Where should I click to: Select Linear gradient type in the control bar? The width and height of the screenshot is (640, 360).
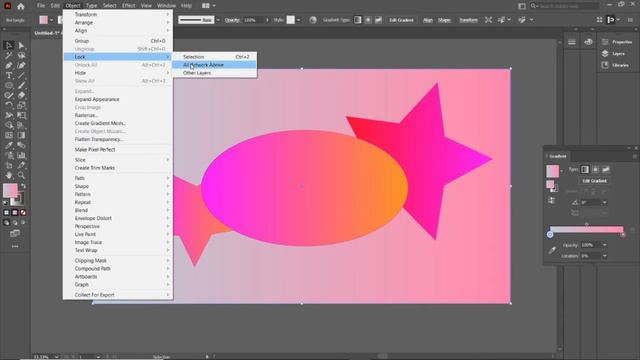[x=358, y=20]
